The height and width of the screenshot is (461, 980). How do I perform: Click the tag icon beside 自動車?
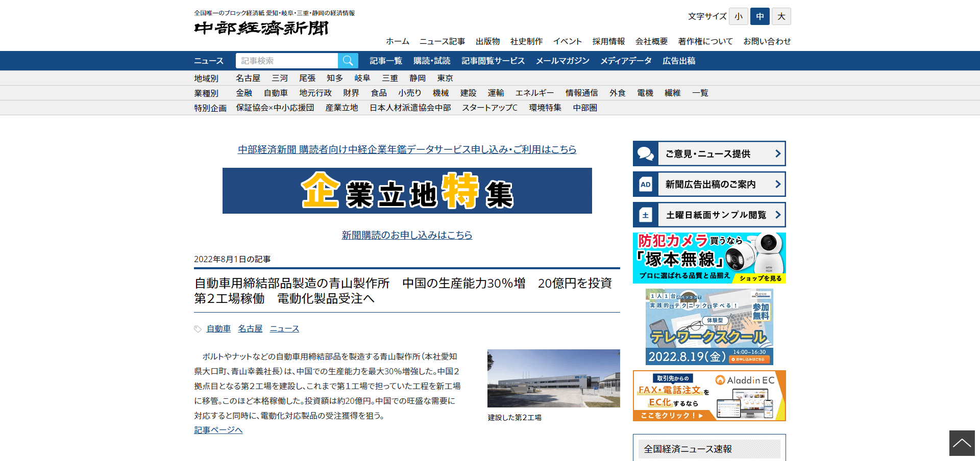[198, 329]
